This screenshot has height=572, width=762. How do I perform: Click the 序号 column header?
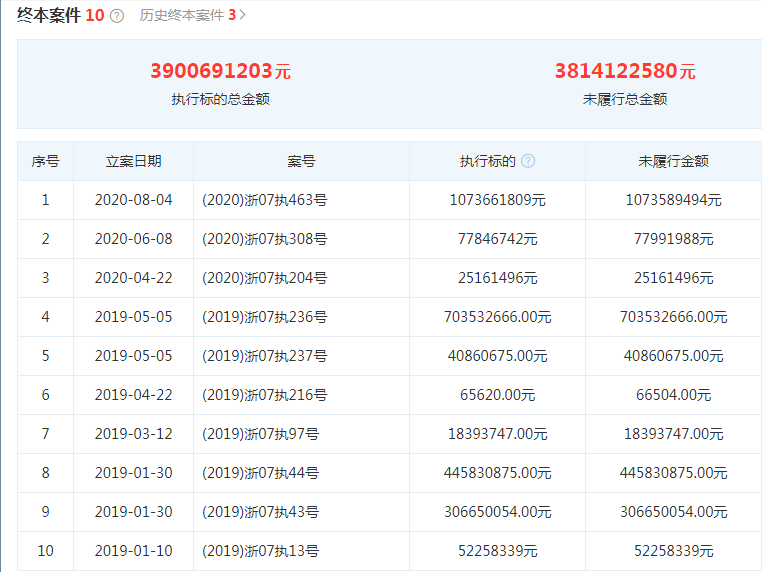click(45, 161)
